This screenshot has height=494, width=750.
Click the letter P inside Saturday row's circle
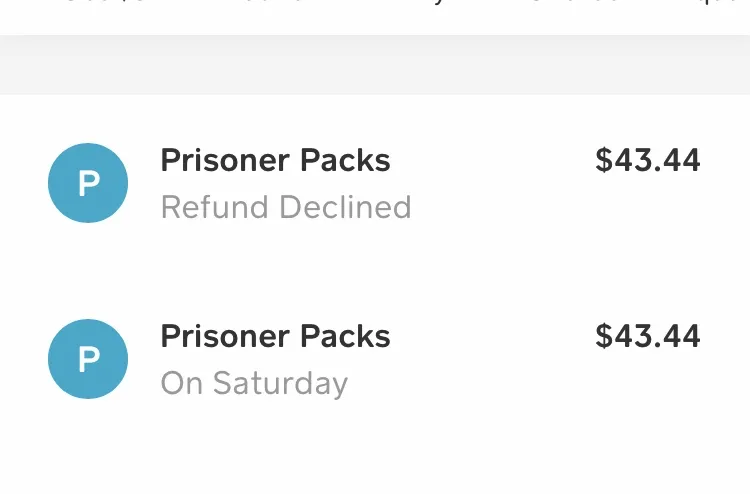89,360
